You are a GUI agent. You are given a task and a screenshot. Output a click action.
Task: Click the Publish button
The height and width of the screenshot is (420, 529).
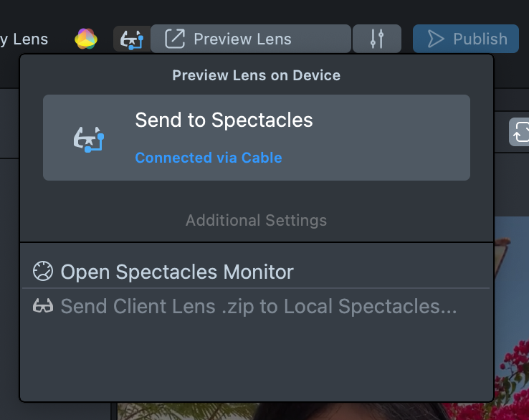point(466,39)
